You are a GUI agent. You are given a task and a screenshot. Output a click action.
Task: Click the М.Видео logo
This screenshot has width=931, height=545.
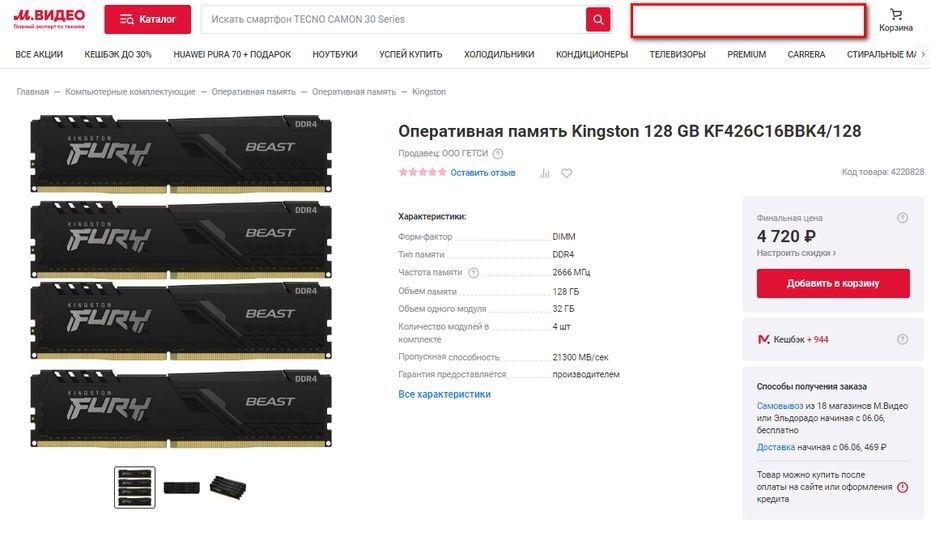click(x=49, y=18)
